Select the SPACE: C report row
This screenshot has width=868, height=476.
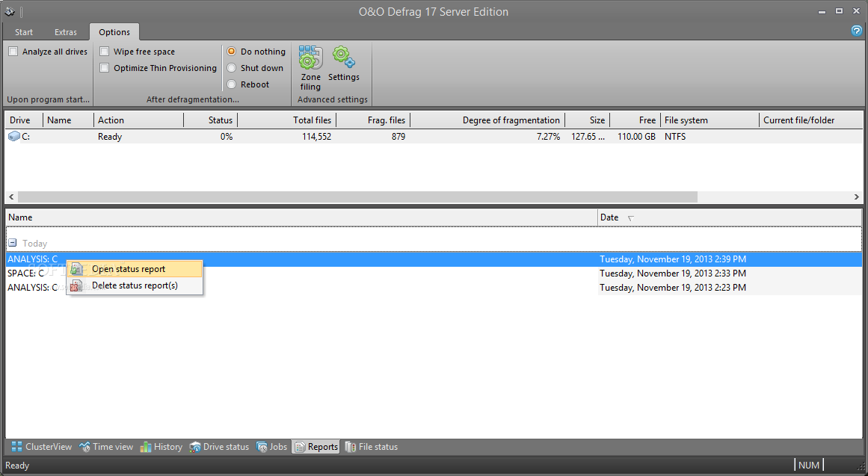coord(434,273)
